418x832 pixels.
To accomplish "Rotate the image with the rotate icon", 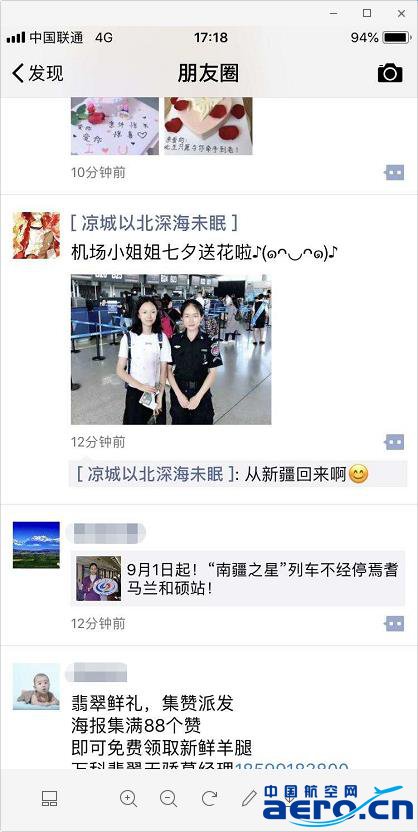I will tap(210, 798).
